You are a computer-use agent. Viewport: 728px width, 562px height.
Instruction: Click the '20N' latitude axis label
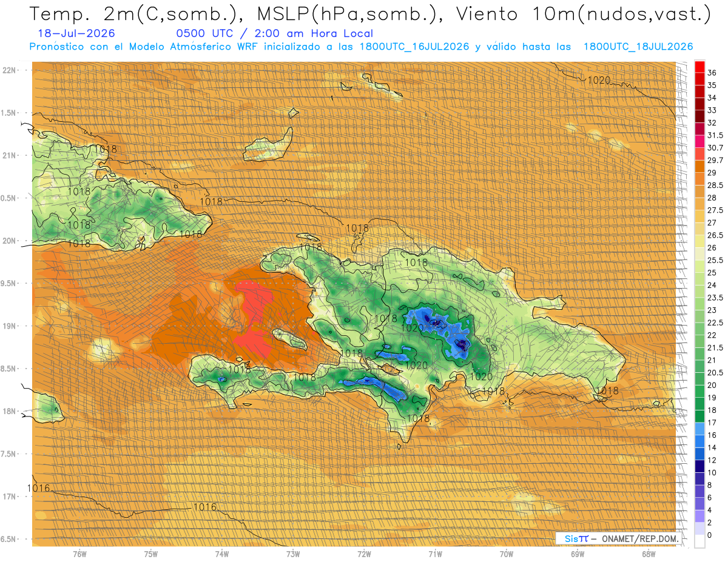10,241
